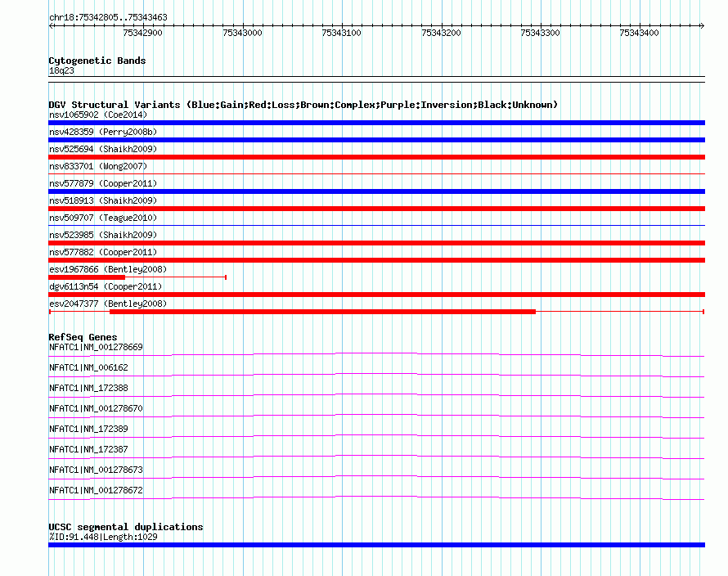Click the segmental duplication blue bar
Viewport: 728px width, 576px height.
click(376, 545)
